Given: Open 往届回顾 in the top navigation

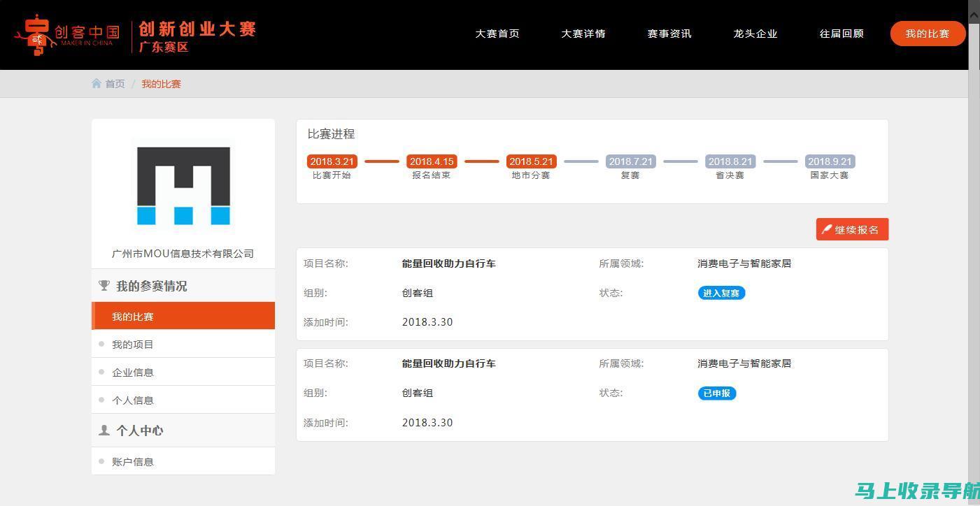Looking at the screenshot, I should pyautogui.click(x=841, y=34).
